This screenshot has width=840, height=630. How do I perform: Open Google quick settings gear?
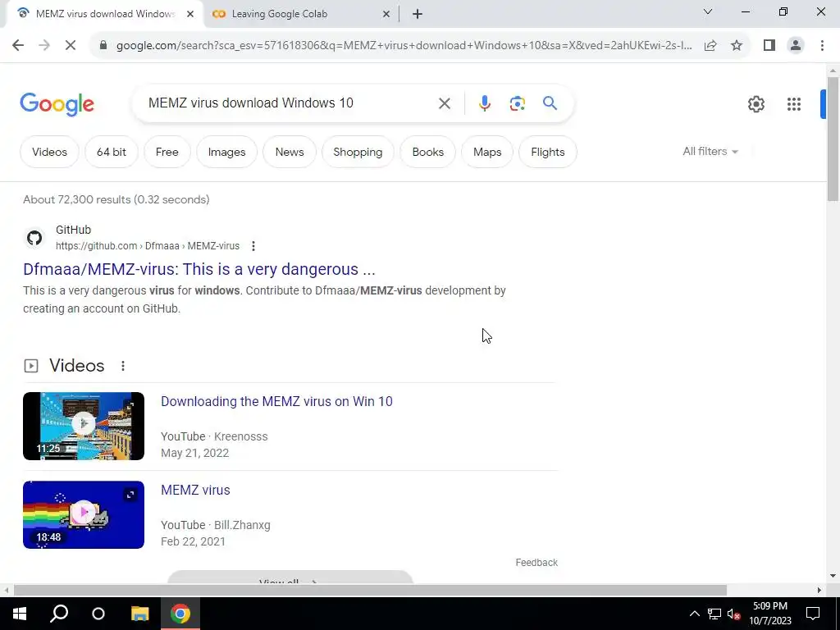[x=756, y=104]
